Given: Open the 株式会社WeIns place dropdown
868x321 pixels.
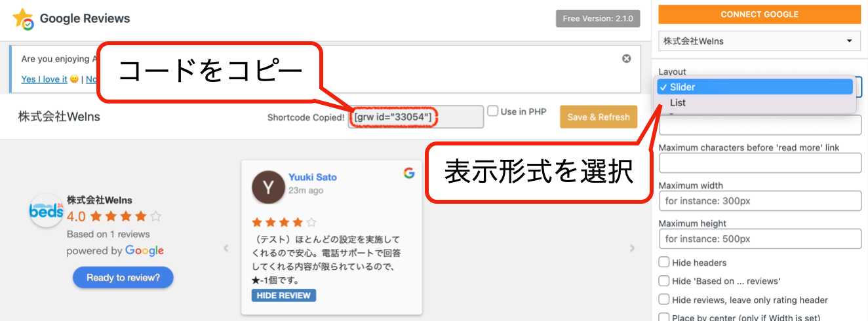Looking at the screenshot, I should click(x=759, y=41).
